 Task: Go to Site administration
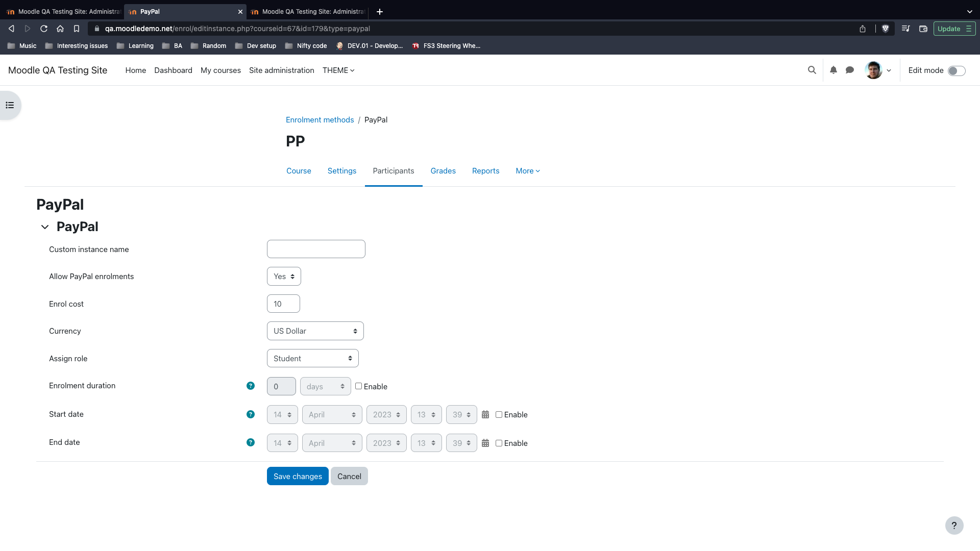point(282,70)
